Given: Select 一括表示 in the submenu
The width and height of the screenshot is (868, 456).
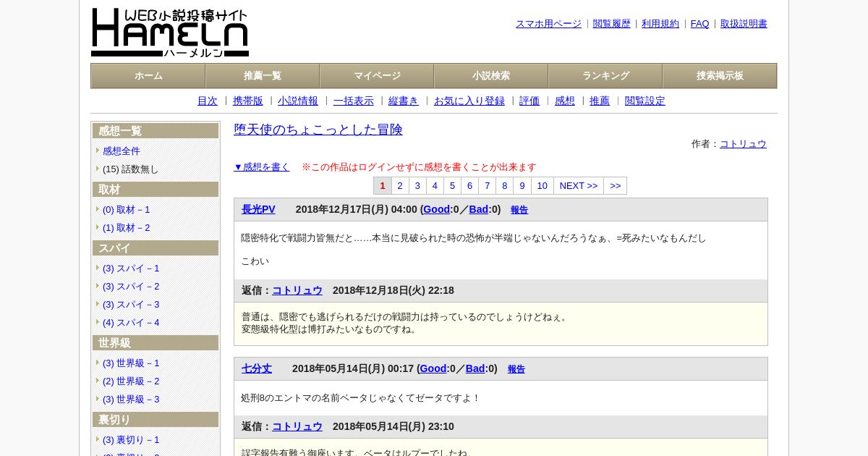Looking at the screenshot, I should [x=354, y=101].
